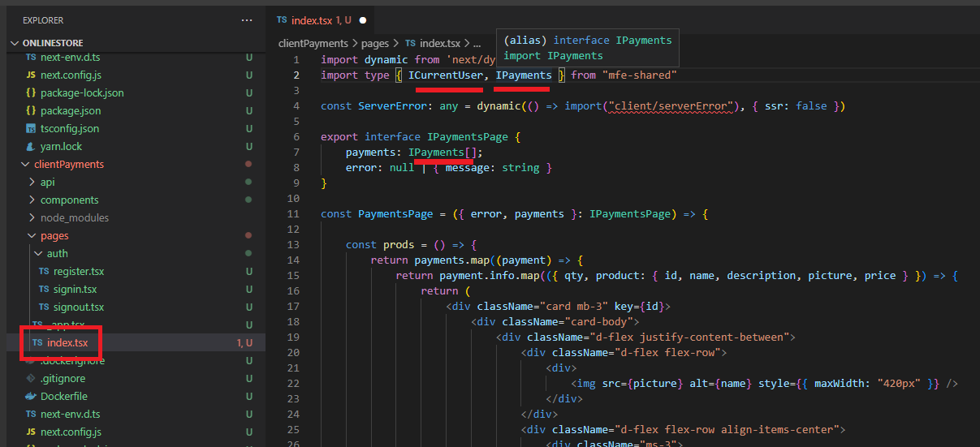The width and height of the screenshot is (980, 447).
Task: Switch to the index.tsx editor tab
Action: [x=311, y=19]
